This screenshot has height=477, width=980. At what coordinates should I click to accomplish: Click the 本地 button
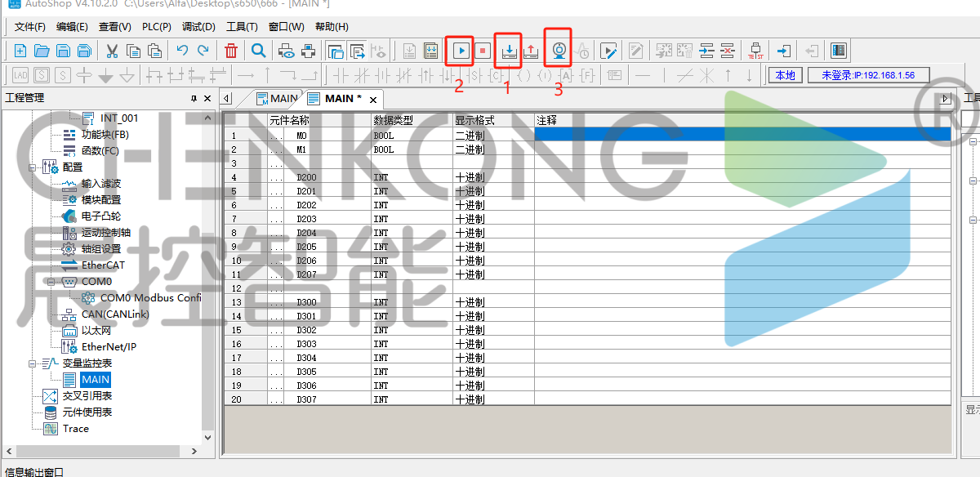785,75
